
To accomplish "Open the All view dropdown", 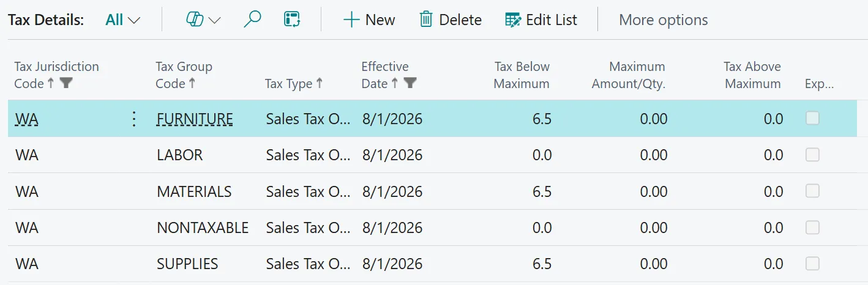I will (x=123, y=20).
